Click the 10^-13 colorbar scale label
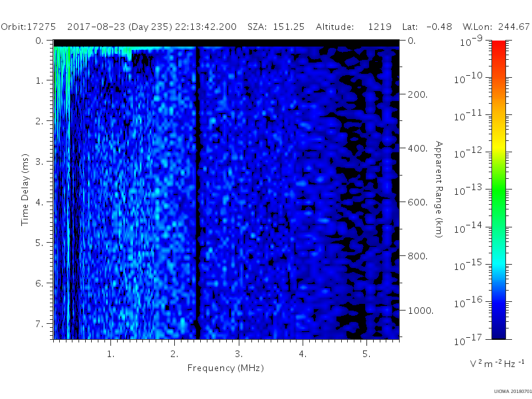Viewport: 532px width, 399px height. tap(469, 190)
